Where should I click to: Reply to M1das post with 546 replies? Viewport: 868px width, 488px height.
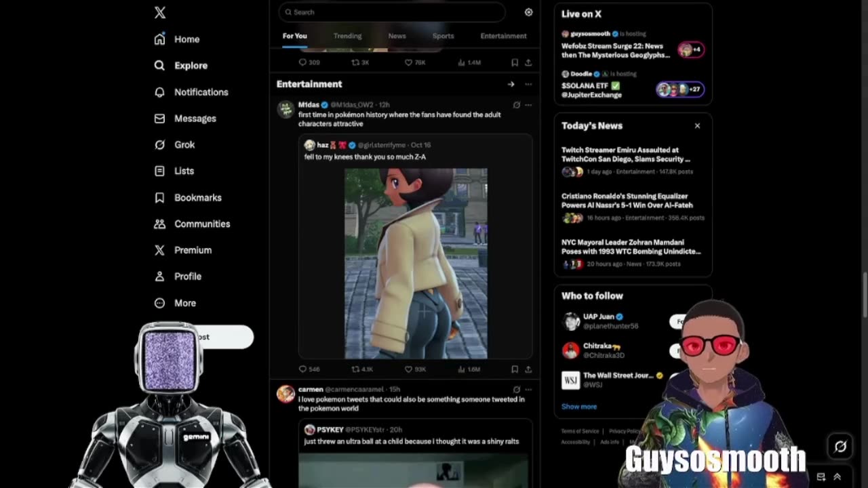[309, 369]
